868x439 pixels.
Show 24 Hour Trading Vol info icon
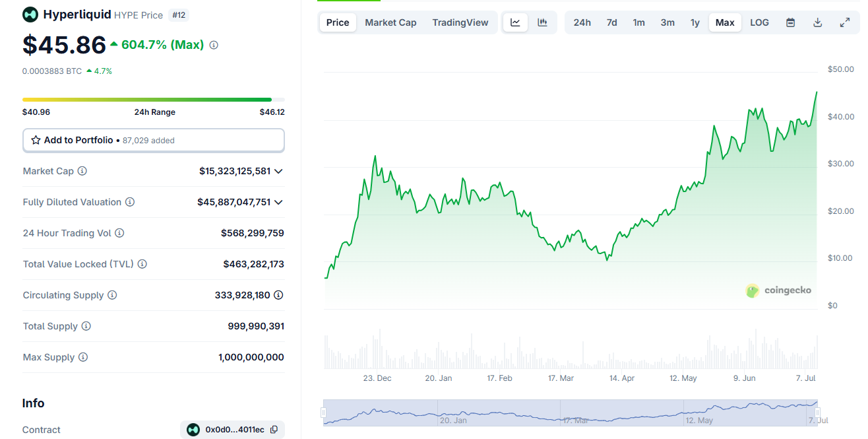[x=119, y=233]
